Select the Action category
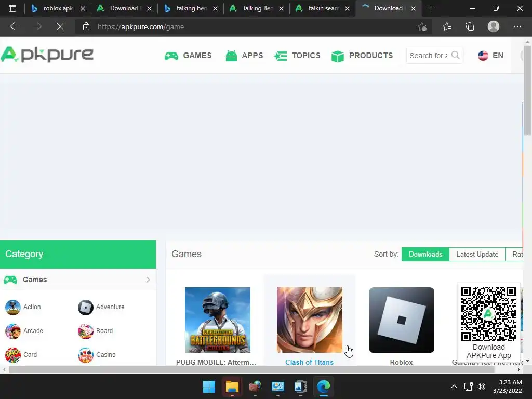This screenshot has width=532, height=399. coord(32,307)
